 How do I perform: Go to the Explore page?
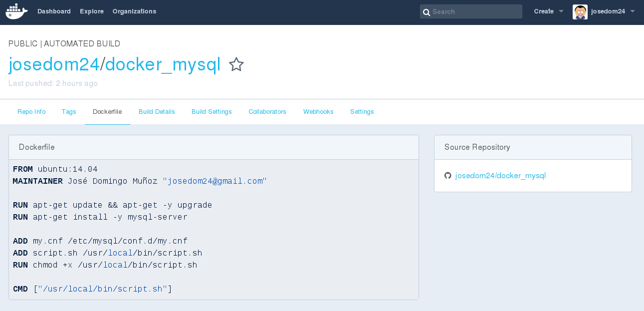(x=92, y=11)
